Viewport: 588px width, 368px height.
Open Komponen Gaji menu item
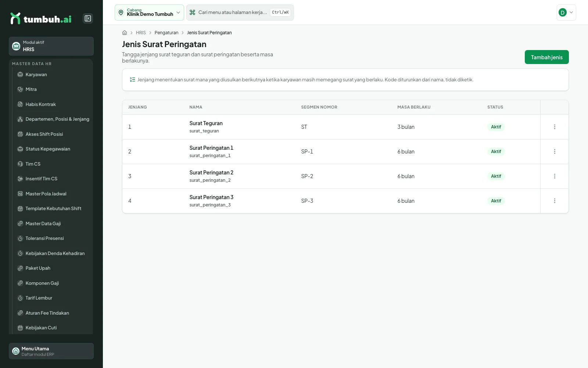(x=53, y=283)
